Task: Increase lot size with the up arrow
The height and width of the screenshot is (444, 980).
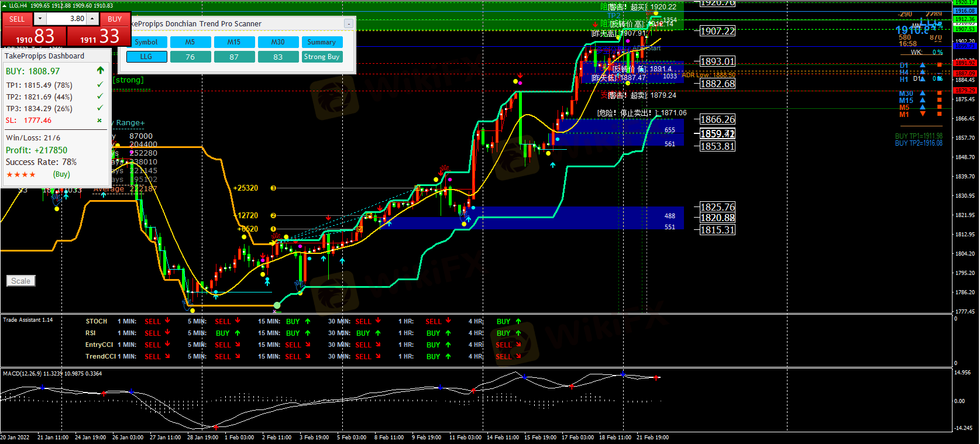Action: pos(92,19)
